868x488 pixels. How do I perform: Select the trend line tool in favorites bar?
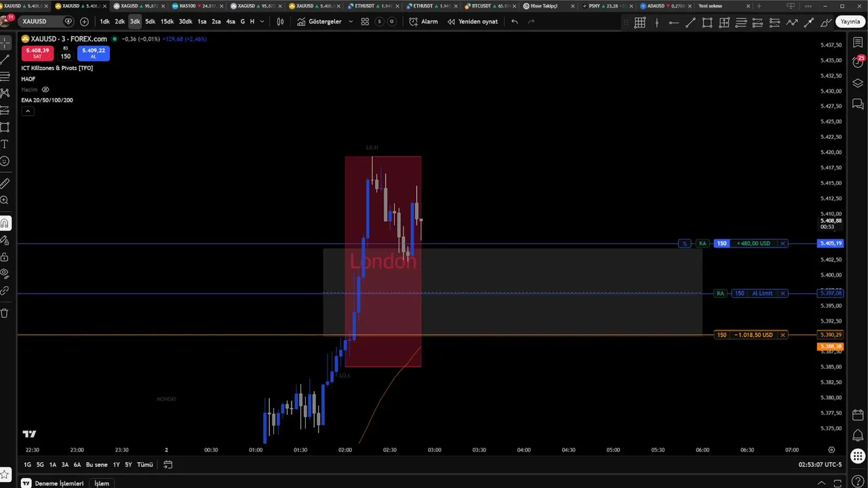pos(690,22)
